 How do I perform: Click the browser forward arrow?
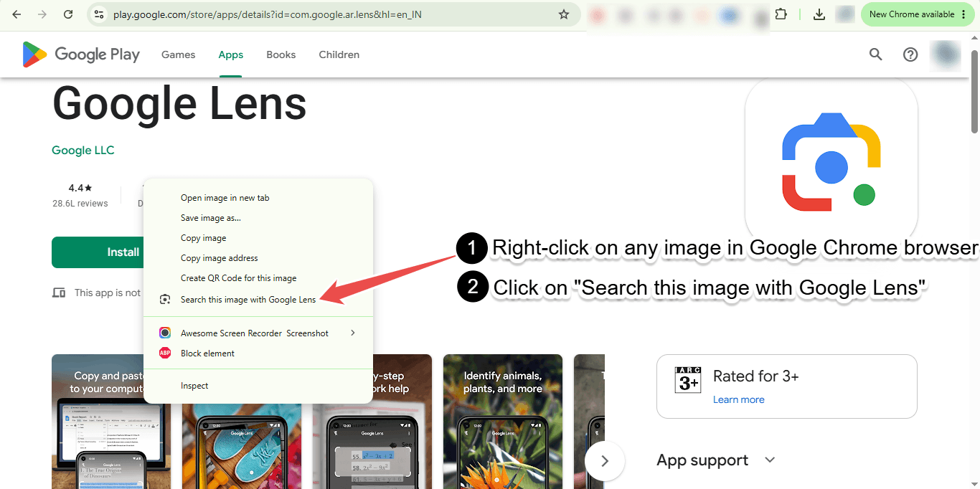click(42, 14)
